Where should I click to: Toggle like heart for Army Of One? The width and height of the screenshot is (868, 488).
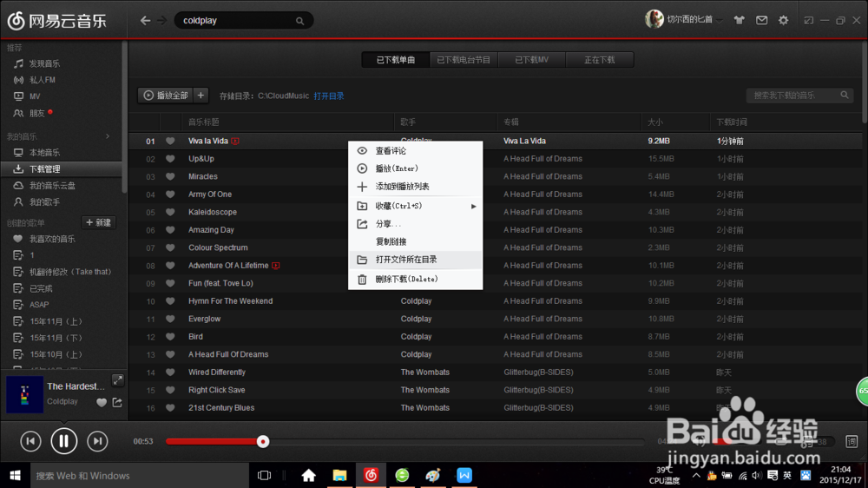(170, 195)
